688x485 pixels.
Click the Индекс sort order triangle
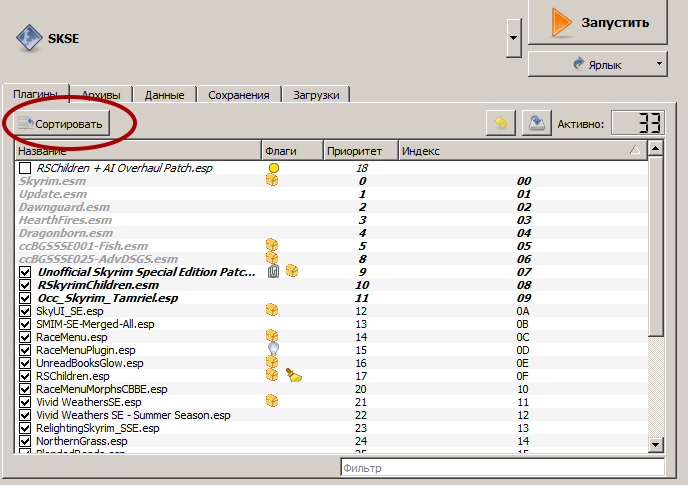tap(634, 151)
